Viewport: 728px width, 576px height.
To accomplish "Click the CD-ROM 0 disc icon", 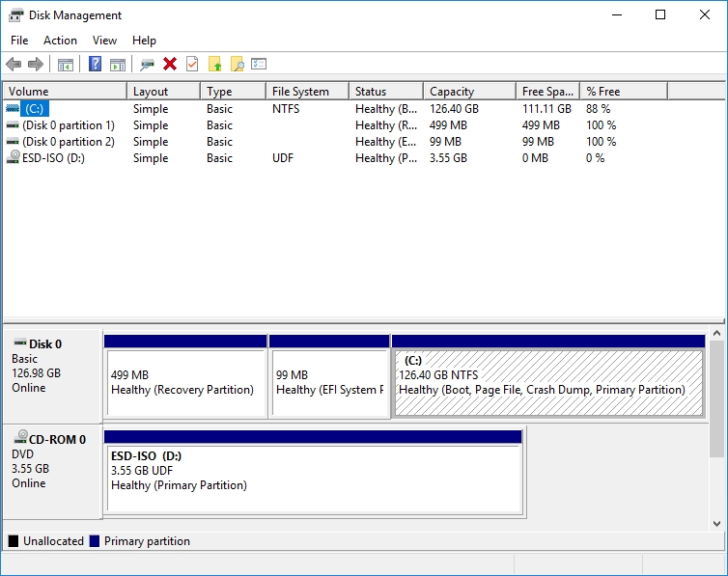I will click(21, 437).
